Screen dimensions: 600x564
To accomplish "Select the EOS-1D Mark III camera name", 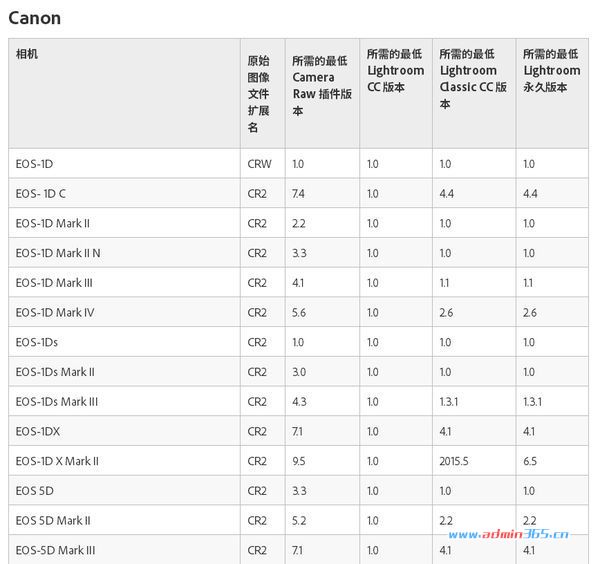I will tap(54, 283).
